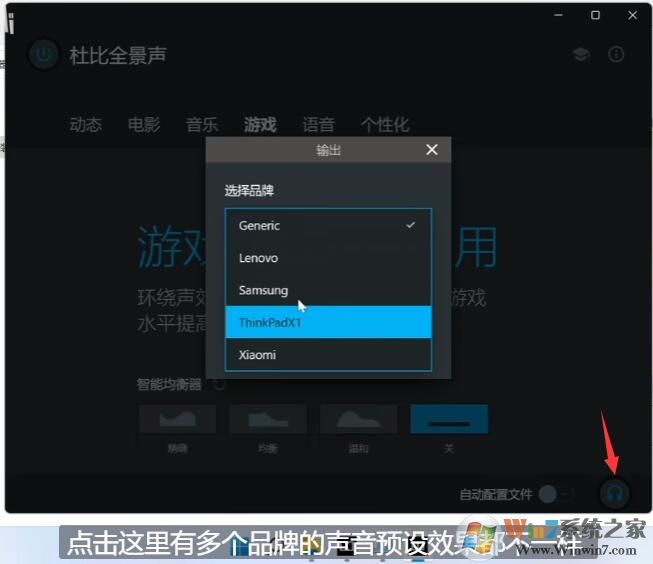
Task: Close the Dolby Atmos window
Action: [x=633, y=15]
